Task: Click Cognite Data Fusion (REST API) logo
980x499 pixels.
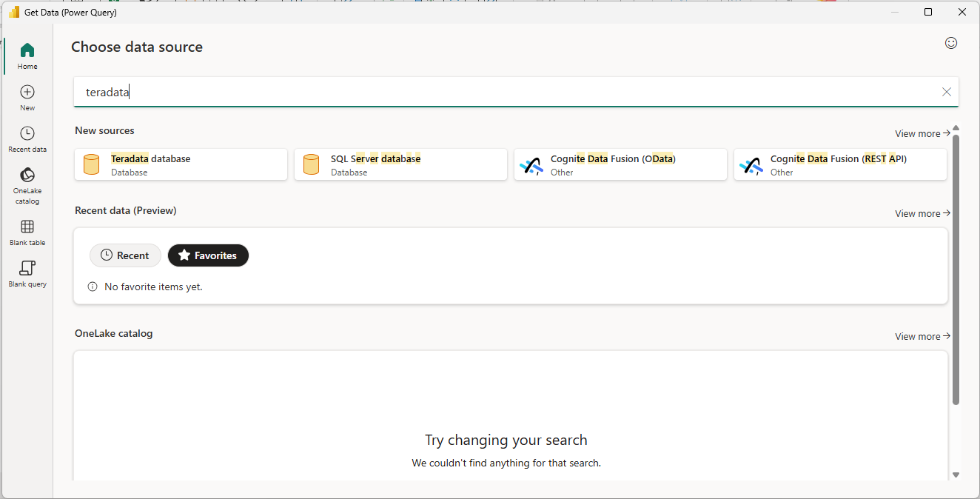Action: 751,165
